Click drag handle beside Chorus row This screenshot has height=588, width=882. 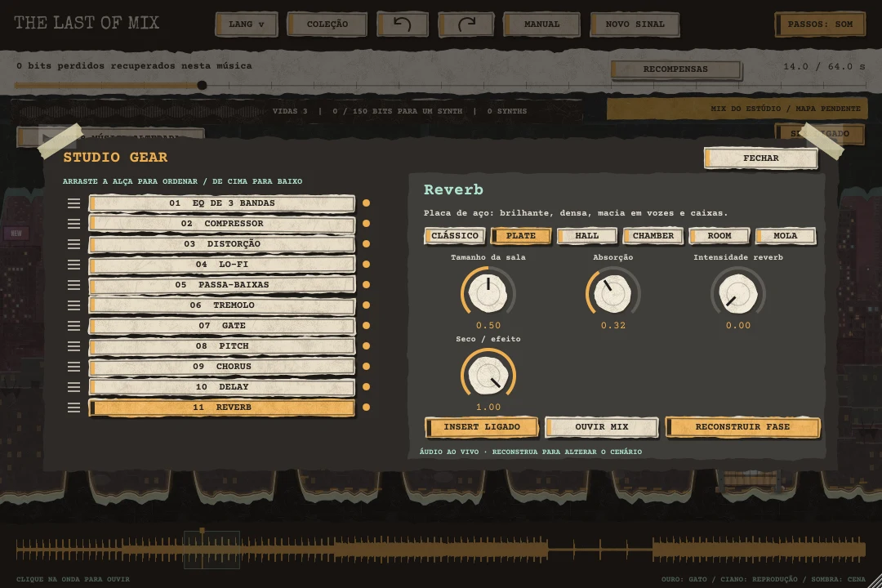(x=73, y=367)
